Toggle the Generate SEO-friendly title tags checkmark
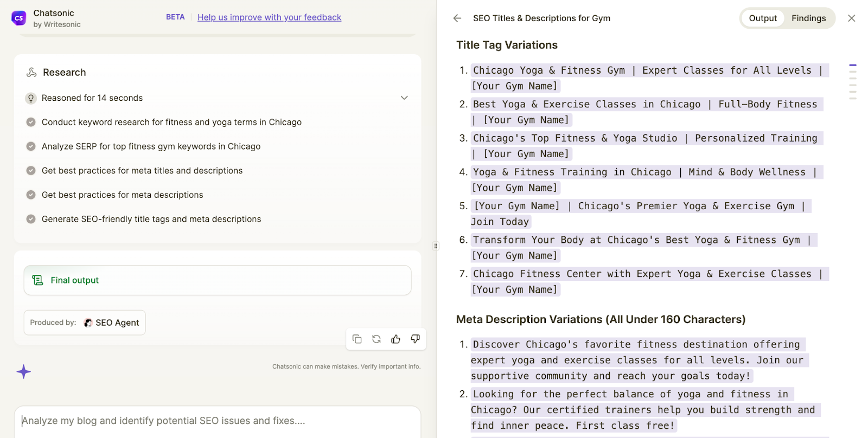 pyautogui.click(x=31, y=219)
